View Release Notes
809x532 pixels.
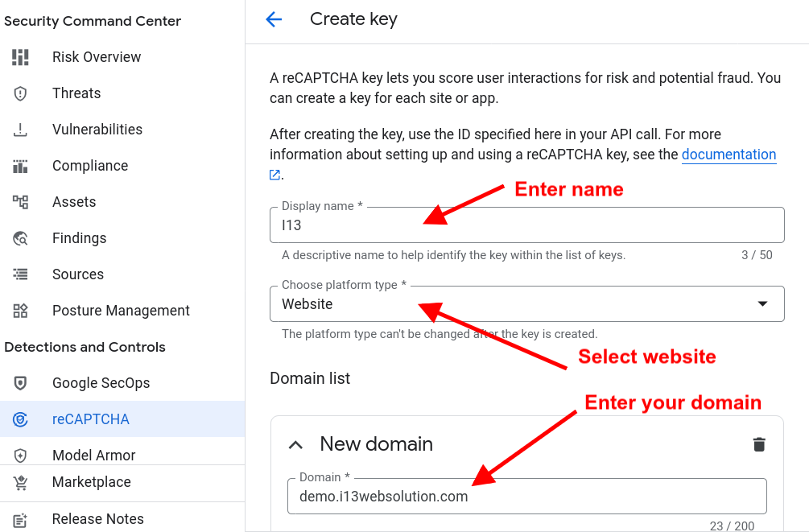(97, 519)
